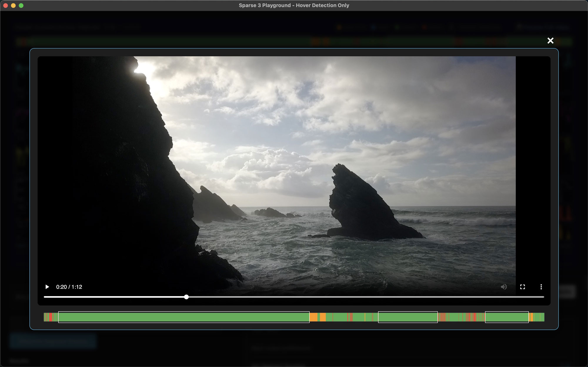Image resolution: width=588 pixels, height=367 pixels.
Task: Click the red segment at the timeline start
Action: coord(51,317)
